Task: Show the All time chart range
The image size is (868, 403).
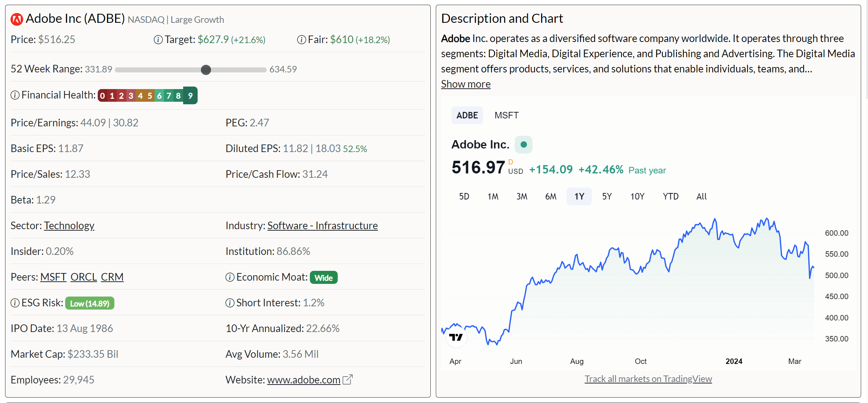Action: pyautogui.click(x=701, y=197)
